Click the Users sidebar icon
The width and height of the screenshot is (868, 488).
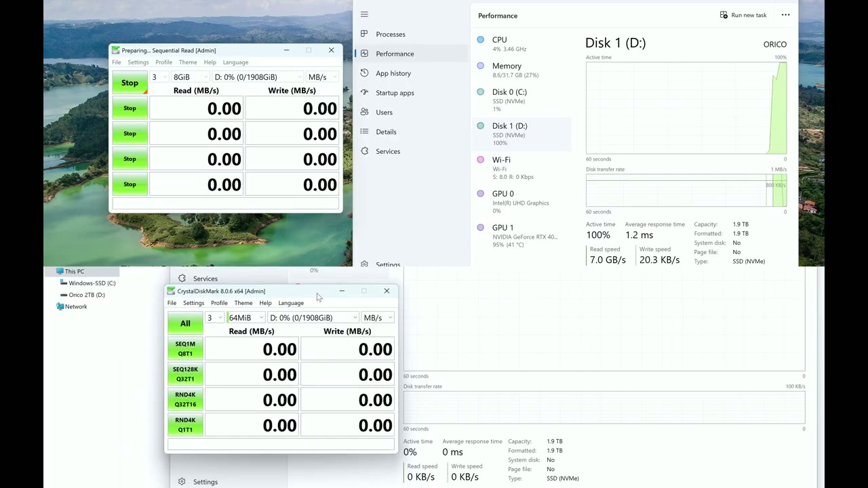(364, 112)
